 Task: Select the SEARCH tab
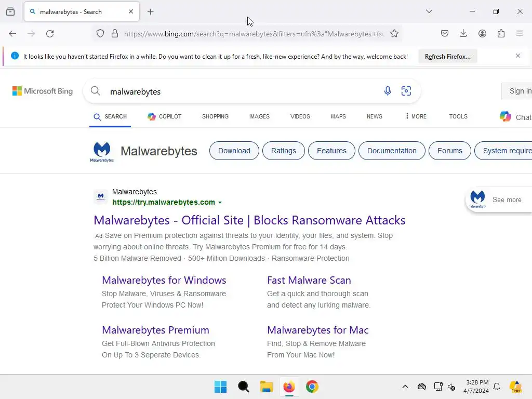[x=110, y=117]
